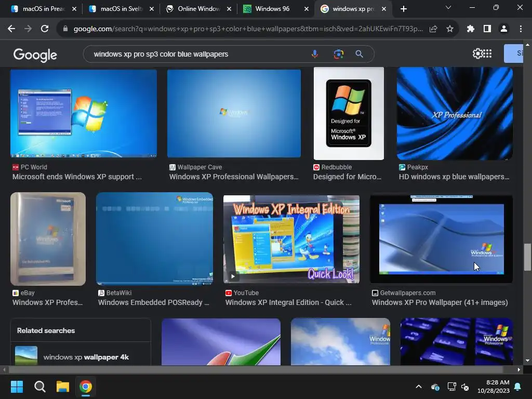This screenshot has height=399, width=532.
Task: Open taskbar Search
Action: click(x=39, y=387)
